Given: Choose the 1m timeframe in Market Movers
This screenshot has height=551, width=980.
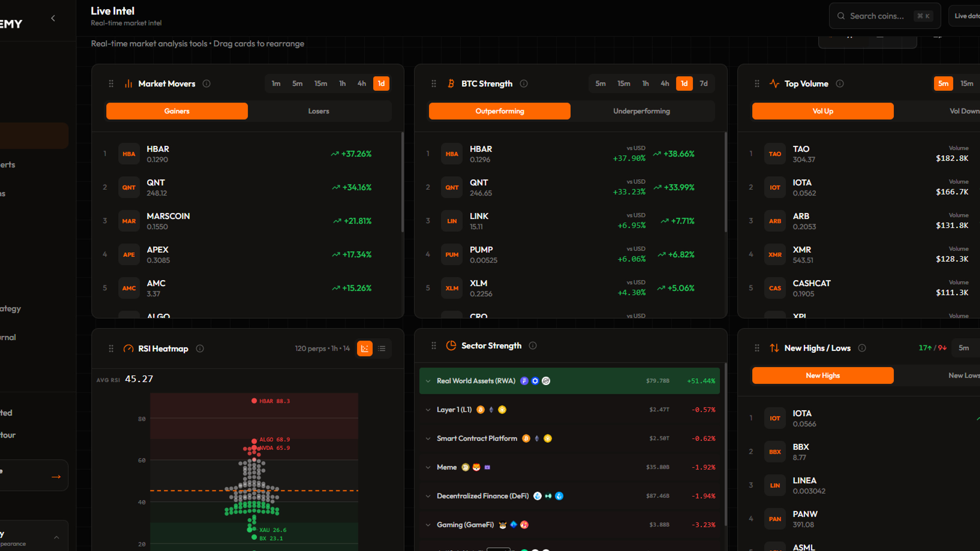Looking at the screenshot, I should pos(276,83).
